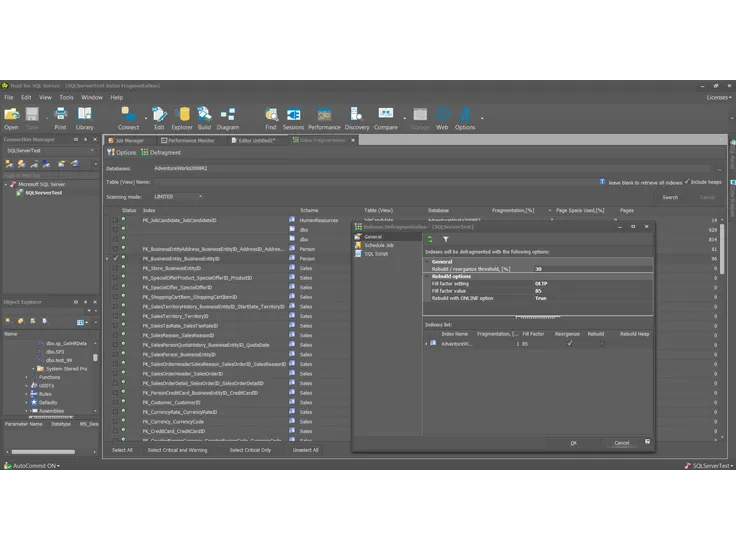Click Select Critical and Warning button
736x550 pixels.
[x=177, y=450]
